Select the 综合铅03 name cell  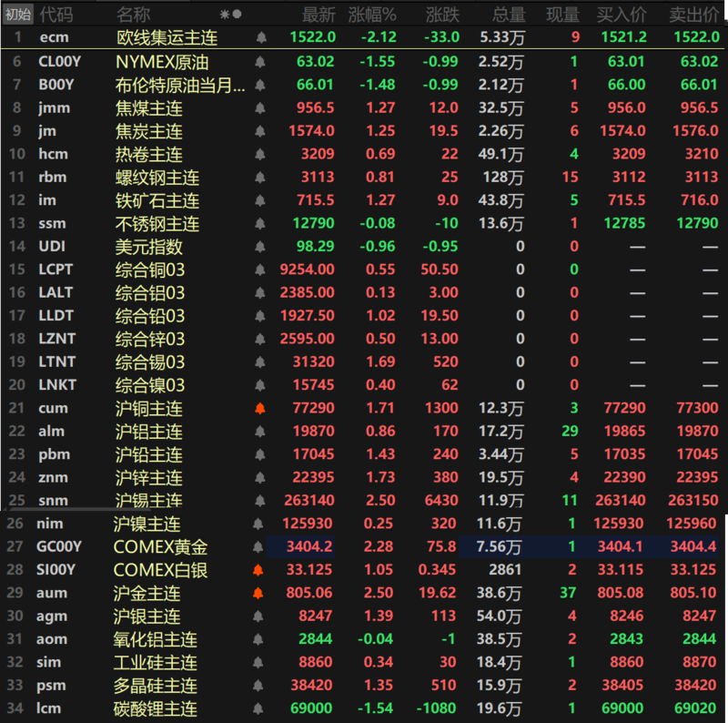[x=150, y=316]
